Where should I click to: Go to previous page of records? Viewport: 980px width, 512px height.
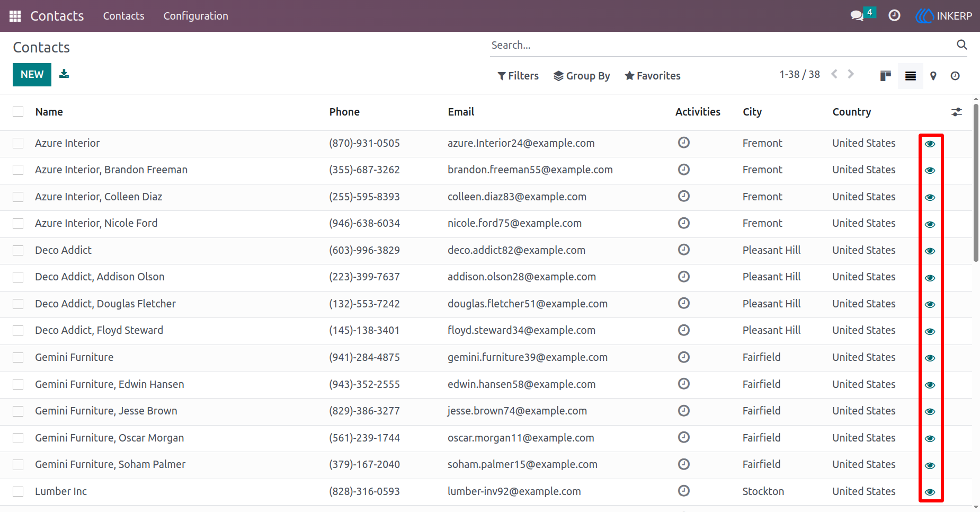click(834, 74)
